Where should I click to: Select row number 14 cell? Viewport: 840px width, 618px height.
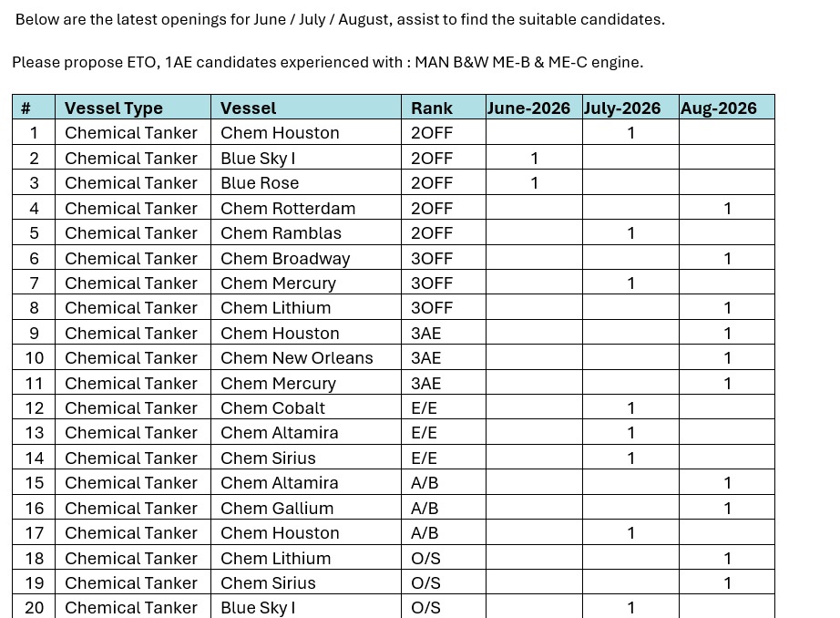(x=34, y=458)
